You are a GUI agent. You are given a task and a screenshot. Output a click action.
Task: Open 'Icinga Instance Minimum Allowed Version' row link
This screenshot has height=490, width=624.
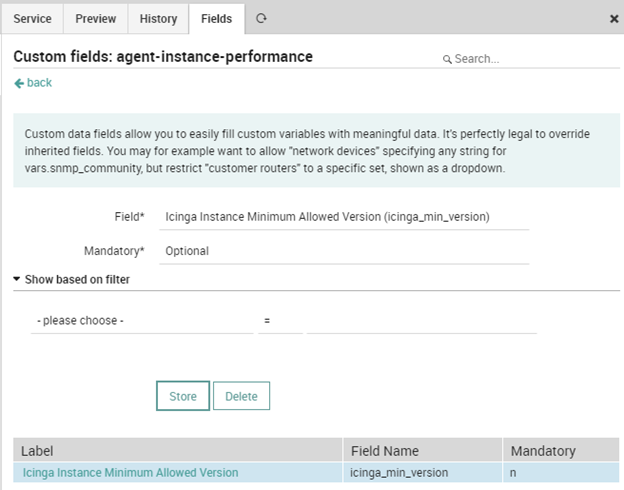130,472
